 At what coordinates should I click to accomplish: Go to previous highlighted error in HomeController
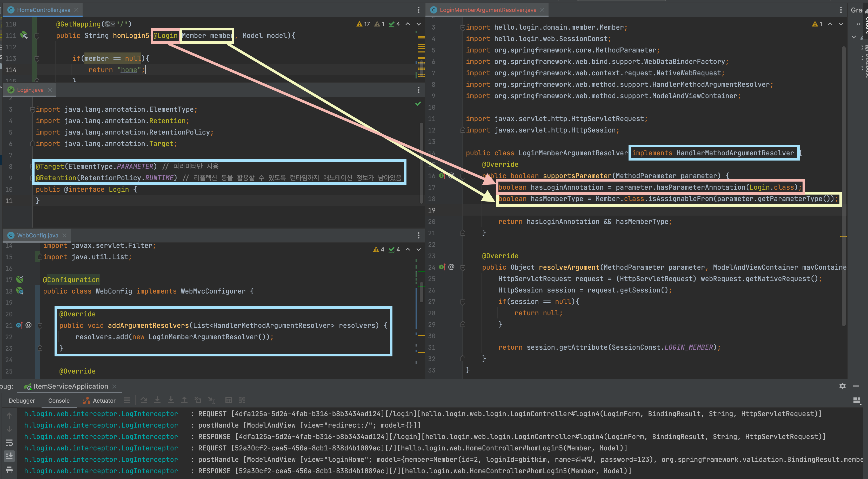click(x=408, y=24)
